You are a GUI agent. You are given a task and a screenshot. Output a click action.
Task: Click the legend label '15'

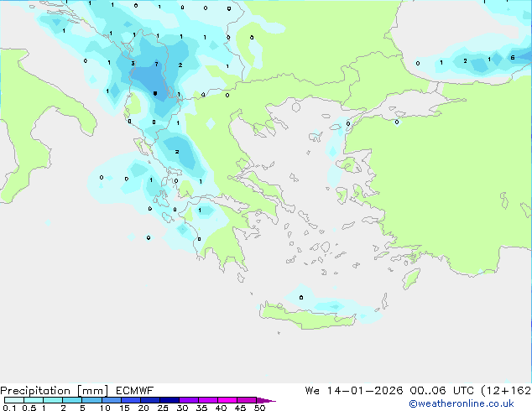(124, 408)
